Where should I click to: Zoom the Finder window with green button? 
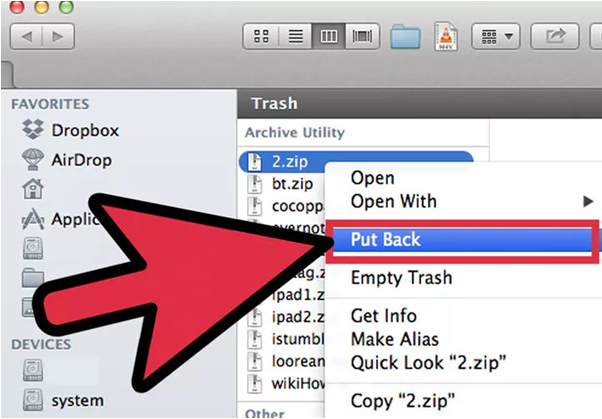[x=66, y=7]
